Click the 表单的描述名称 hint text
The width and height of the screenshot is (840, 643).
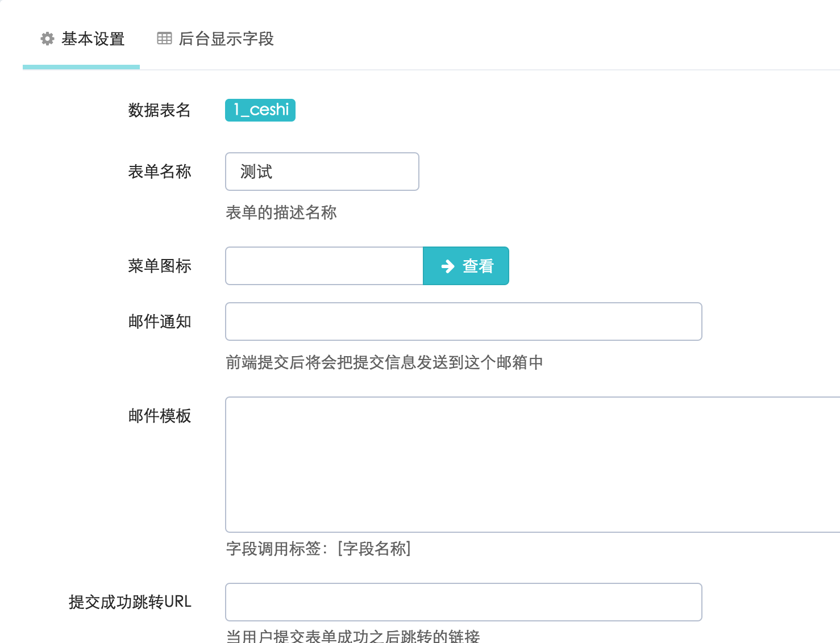coord(281,212)
